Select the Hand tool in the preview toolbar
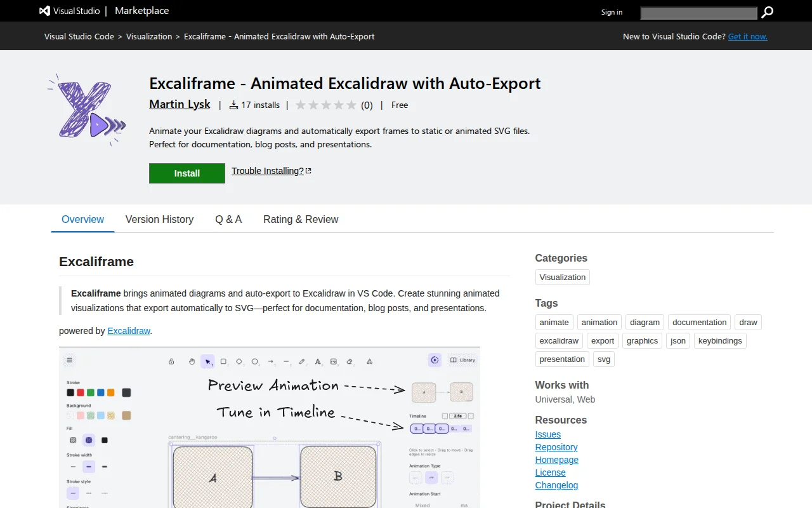 click(x=192, y=361)
